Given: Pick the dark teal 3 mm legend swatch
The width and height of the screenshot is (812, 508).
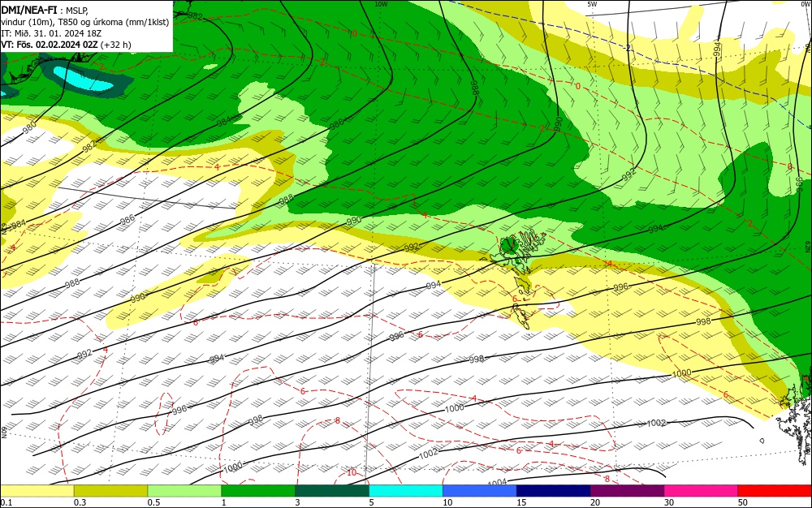Looking at the screenshot, I should 332,491.
